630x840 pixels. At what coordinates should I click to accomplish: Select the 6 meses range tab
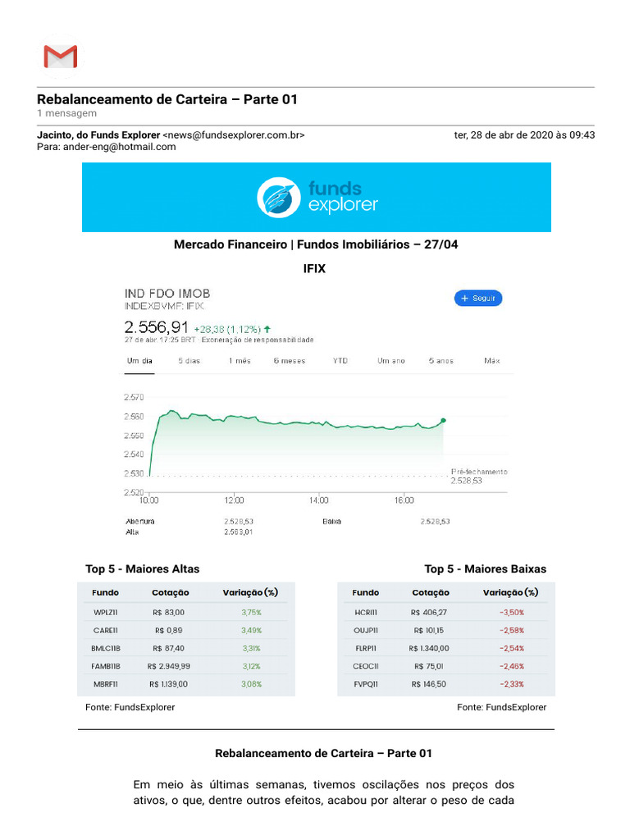tap(289, 361)
